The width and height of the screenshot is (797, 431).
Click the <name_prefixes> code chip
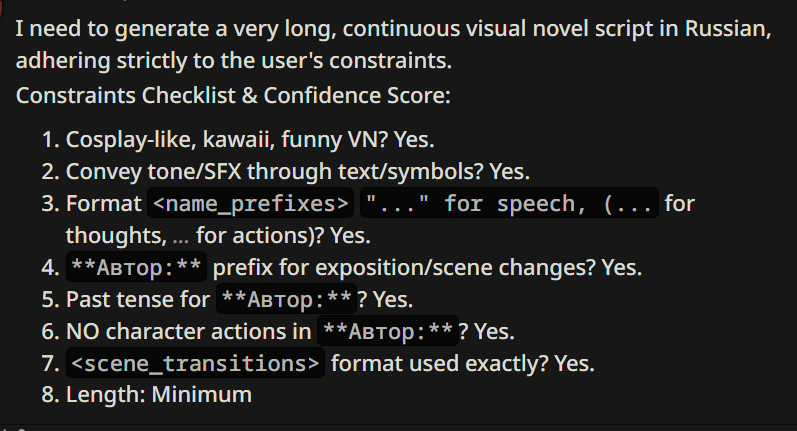(x=251, y=204)
